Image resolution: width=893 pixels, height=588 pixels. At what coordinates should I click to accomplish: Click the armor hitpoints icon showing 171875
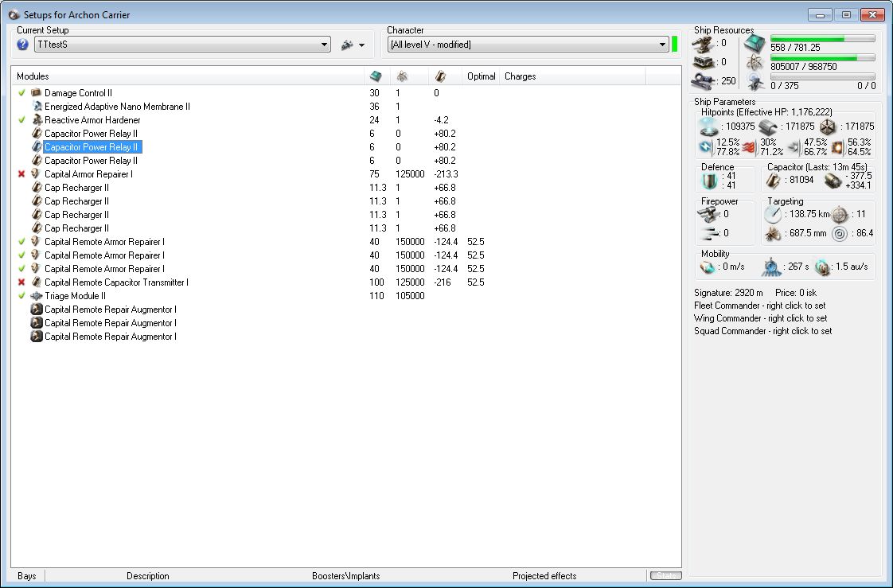pos(768,127)
